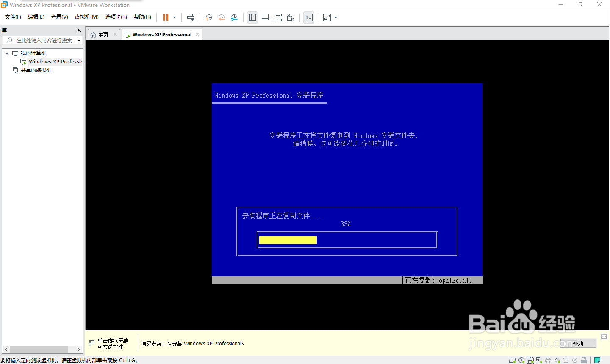Toggle the thumbnail bar view icon

[265, 17]
